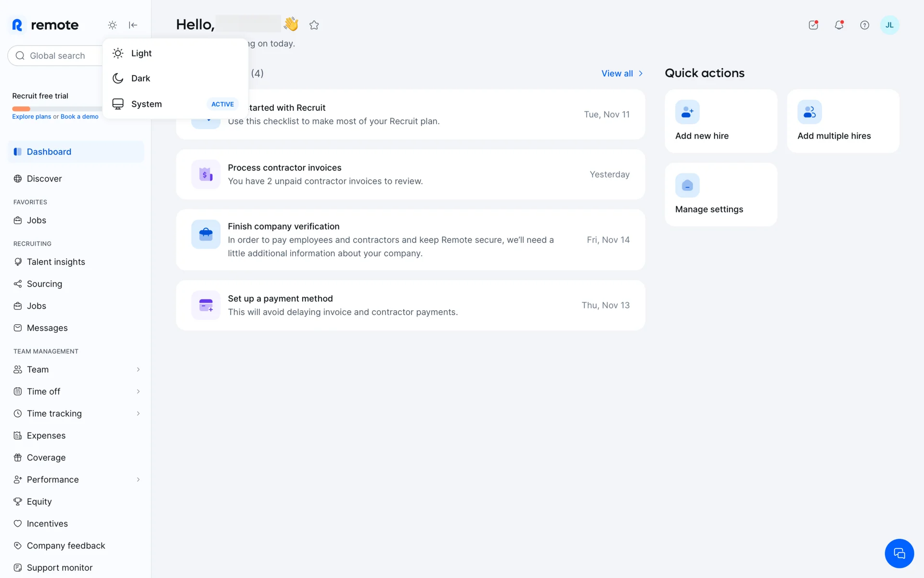The height and width of the screenshot is (578, 924).
Task: Click the Explore plans link
Action: [31, 117]
